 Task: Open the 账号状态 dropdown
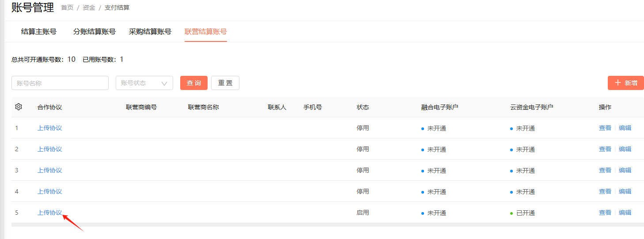coord(144,83)
